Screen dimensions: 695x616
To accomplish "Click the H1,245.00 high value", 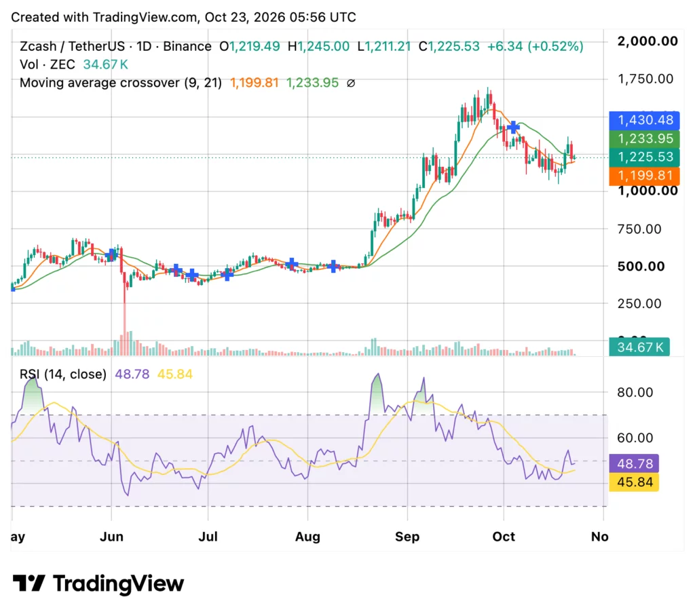I will [318, 46].
